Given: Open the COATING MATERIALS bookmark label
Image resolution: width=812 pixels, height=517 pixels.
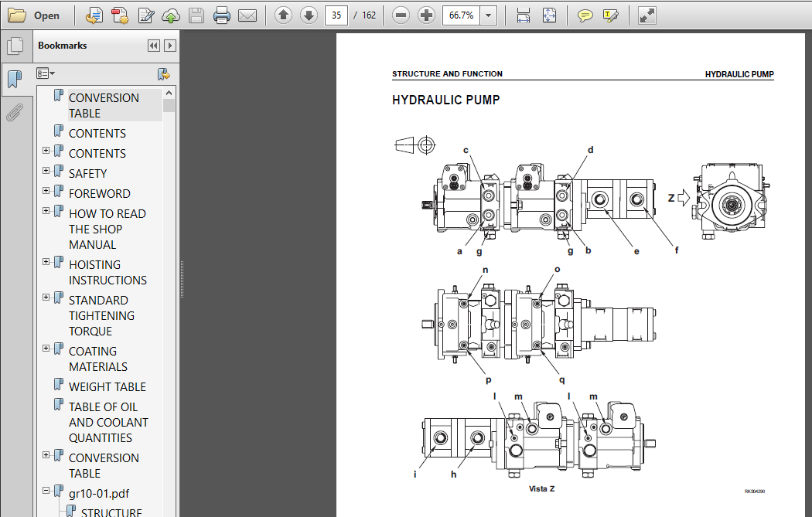Looking at the screenshot, I should 98,359.
